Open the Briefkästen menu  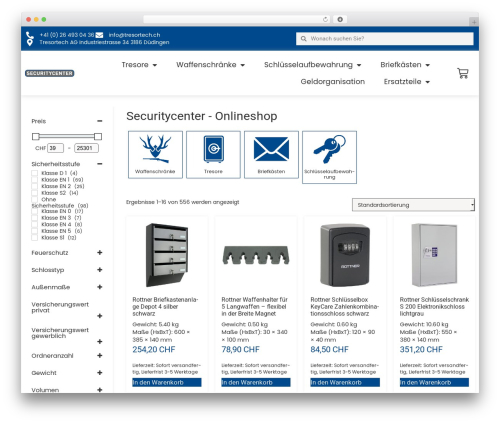[x=405, y=65]
